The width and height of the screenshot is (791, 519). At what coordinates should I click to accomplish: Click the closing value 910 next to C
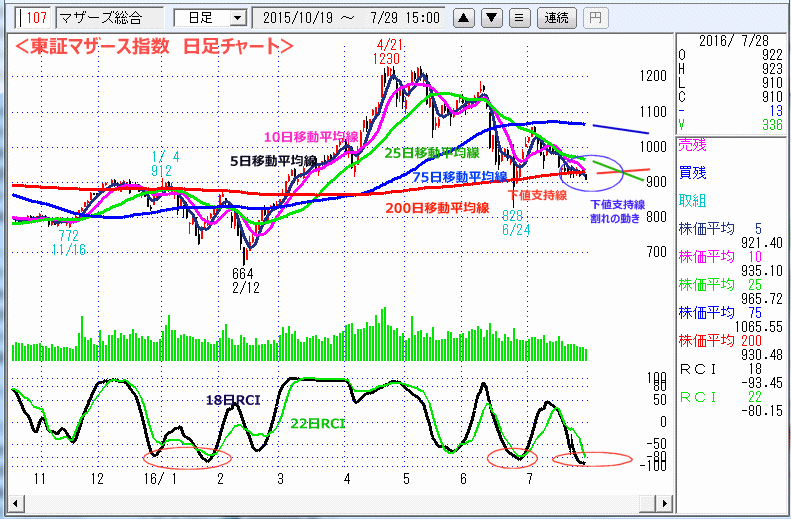pos(772,96)
